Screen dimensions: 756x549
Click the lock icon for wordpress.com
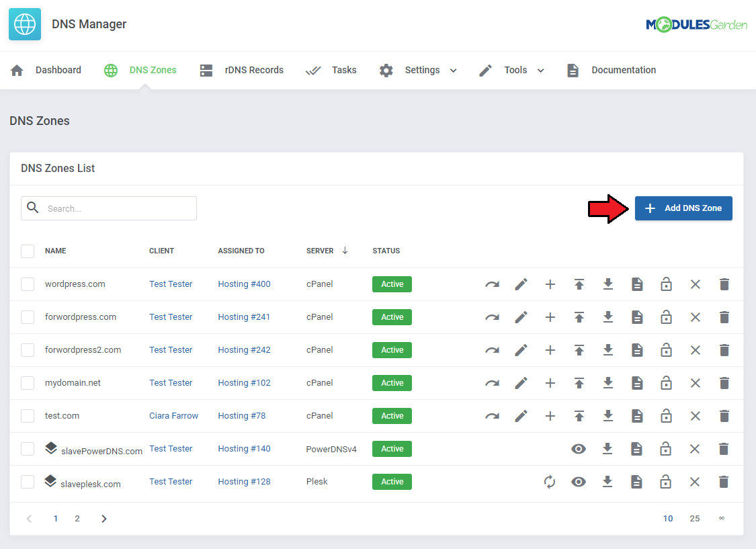[x=666, y=284]
